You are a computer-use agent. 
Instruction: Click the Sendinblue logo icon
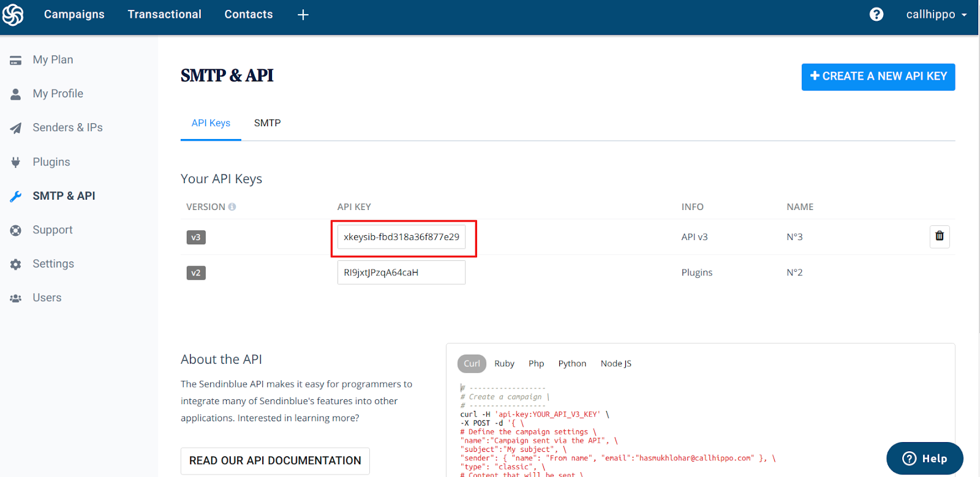(x=13, y=15)
